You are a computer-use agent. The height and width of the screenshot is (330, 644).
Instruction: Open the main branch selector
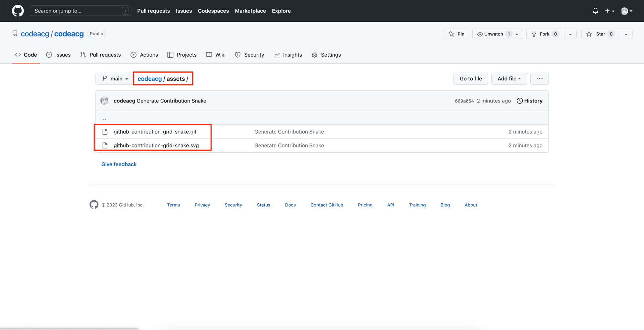(115, 78)
